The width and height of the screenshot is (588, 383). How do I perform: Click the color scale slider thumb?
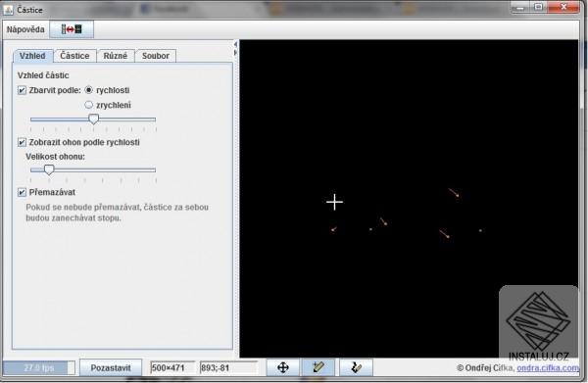coord(93,120)
